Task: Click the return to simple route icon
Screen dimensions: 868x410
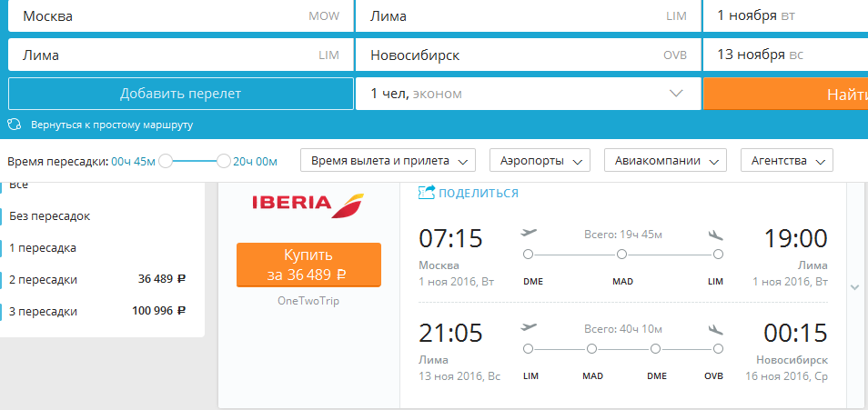Action: [x=15, y=125]
